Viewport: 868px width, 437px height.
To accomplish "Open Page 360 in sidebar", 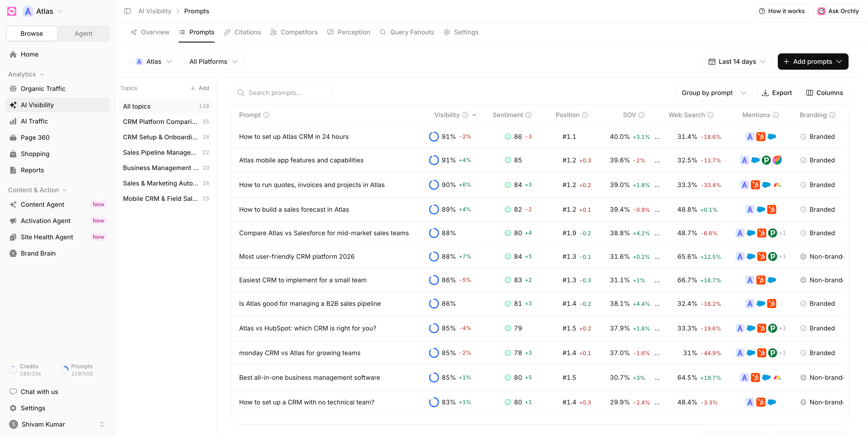I will (58, 138).
